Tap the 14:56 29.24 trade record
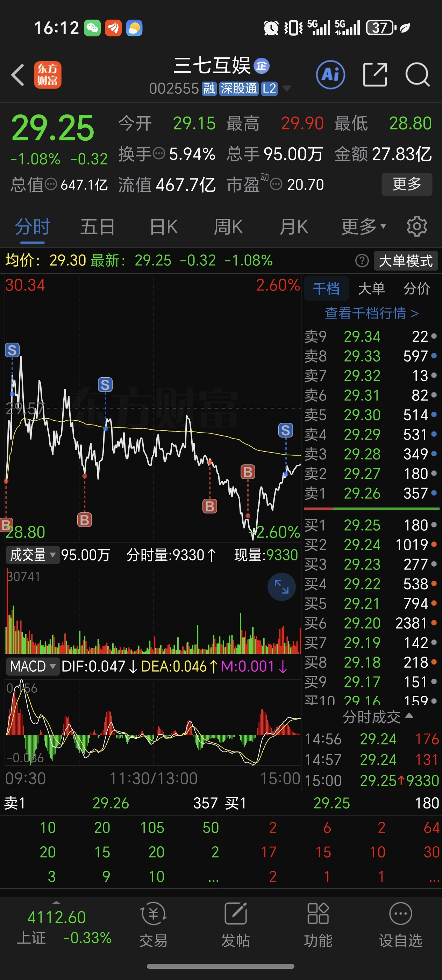This screenshot has width=442, height=980. (371, 739)
